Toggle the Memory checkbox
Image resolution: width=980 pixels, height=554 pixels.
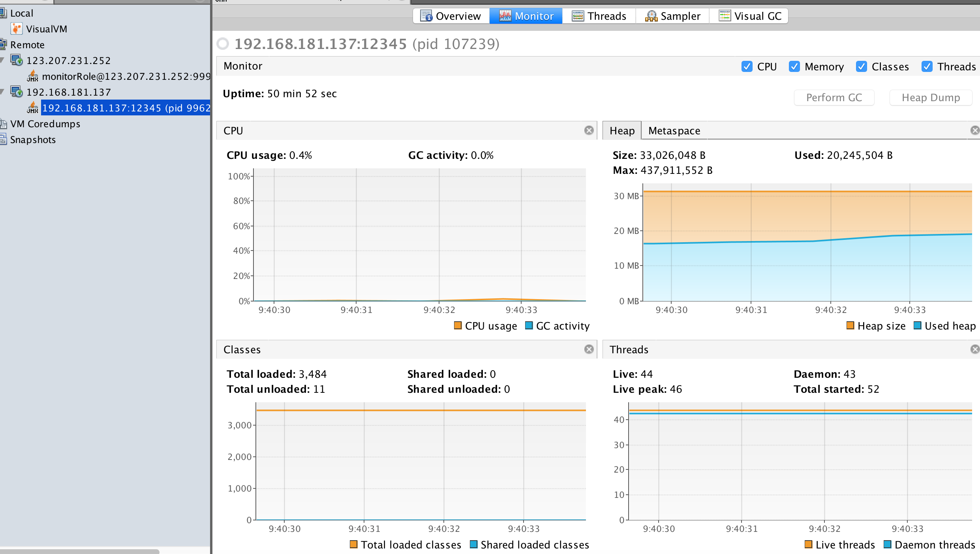794,66
